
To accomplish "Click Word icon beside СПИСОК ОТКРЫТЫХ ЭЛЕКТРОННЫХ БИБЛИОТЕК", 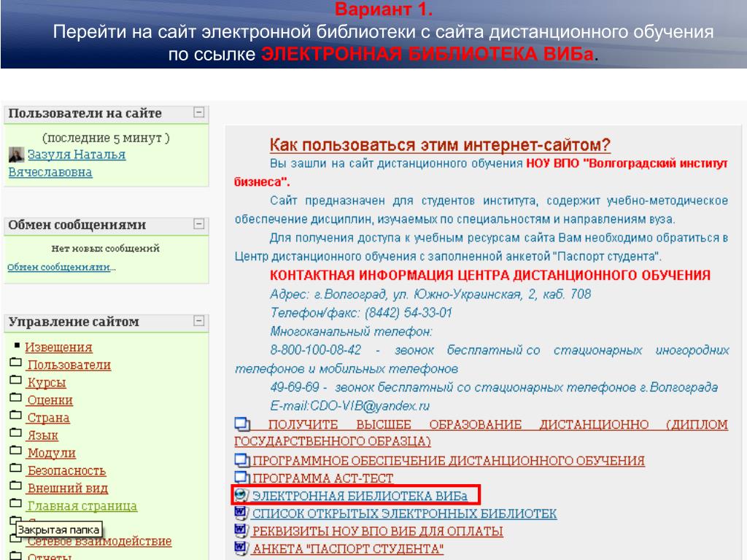I will pos(241,513).
